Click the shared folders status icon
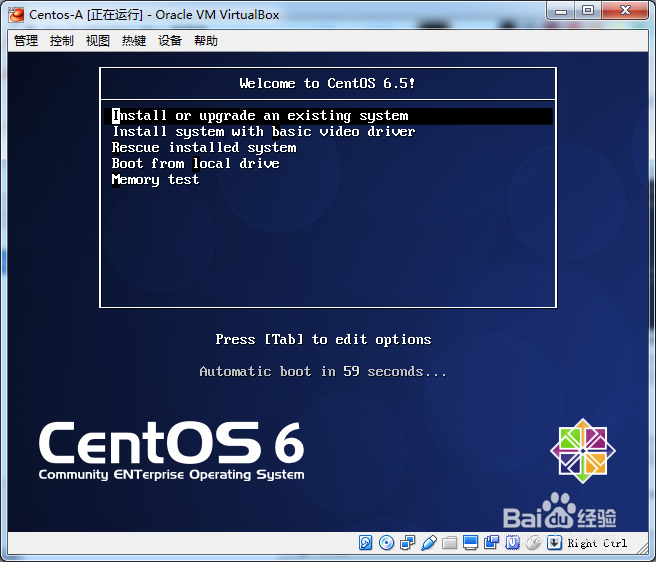 (449, 543)
